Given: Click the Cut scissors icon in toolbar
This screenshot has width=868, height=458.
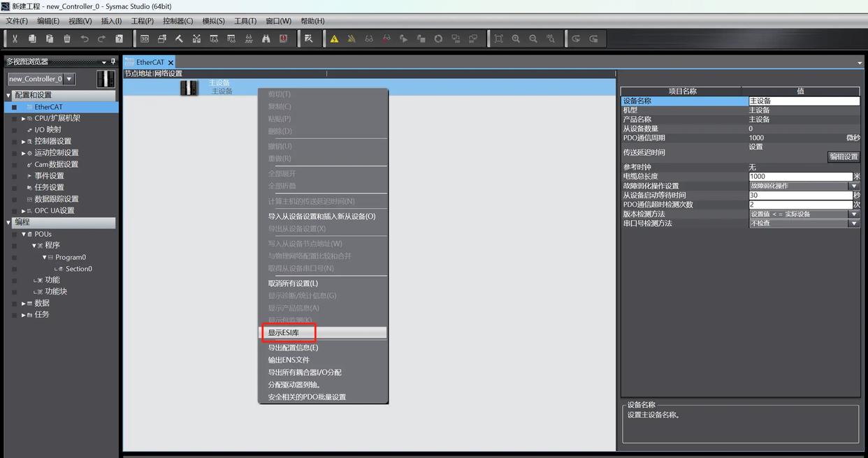Looking at the screenshot, I should [15, 39].
